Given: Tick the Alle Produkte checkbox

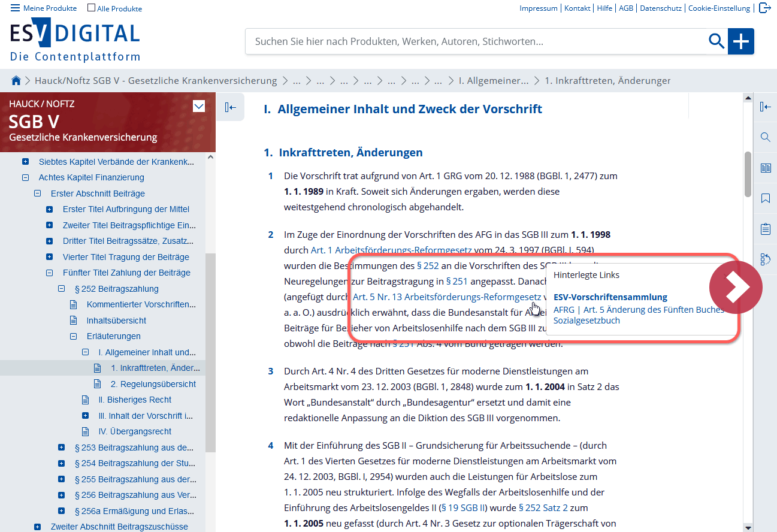Looking at the screenshot, I should pyautogui.click(x=91, y=8).
